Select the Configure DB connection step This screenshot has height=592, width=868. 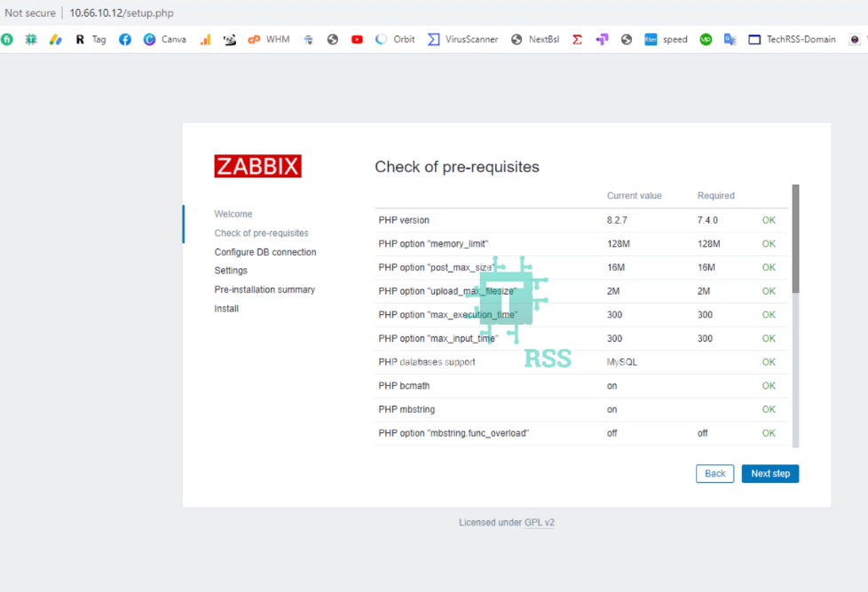(265, 251)
